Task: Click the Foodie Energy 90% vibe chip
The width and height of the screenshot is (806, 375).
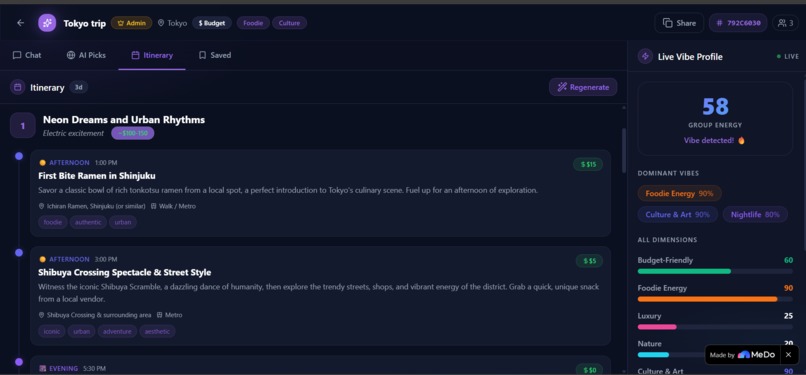Action: 680,194
